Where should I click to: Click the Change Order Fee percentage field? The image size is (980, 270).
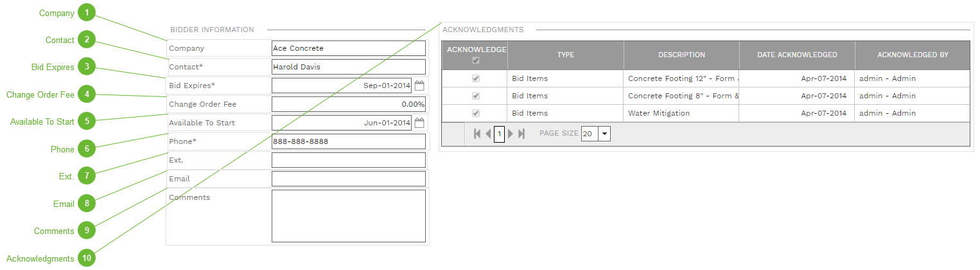(x=349, y=104)
